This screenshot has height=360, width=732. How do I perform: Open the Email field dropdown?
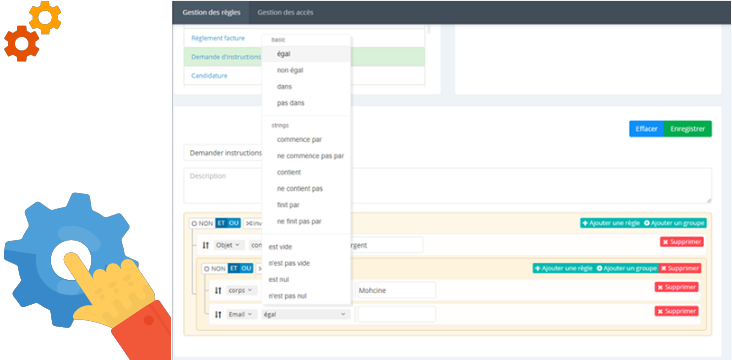[x=242, y=315]
